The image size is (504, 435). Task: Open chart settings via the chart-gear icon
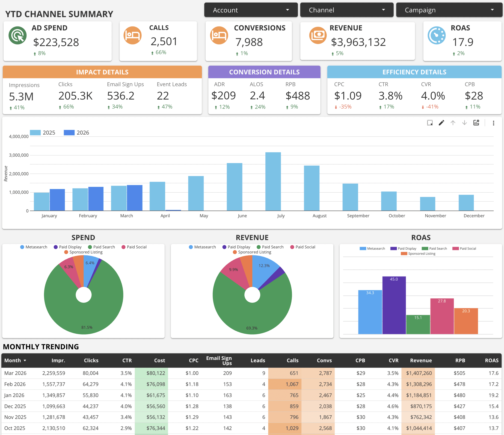(x=476, y=123)
